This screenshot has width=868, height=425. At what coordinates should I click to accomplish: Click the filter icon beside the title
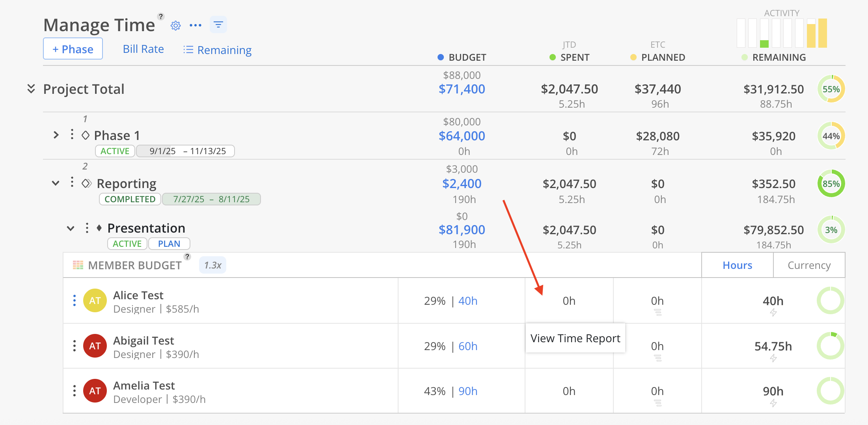[218, 25]
